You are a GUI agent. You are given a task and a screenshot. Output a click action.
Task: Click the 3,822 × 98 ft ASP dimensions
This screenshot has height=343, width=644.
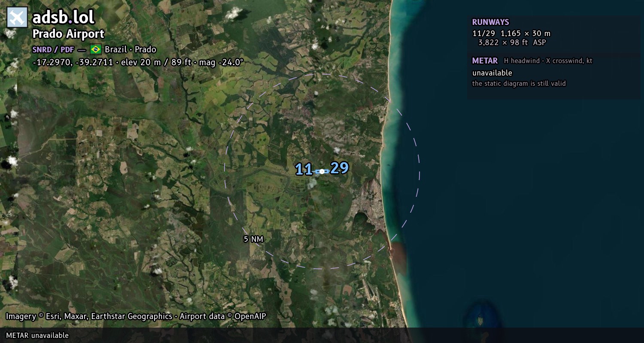click(x=512, y=42)
